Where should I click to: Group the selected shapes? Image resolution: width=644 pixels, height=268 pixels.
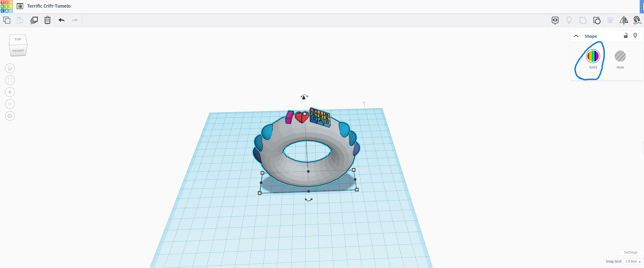(x=597, y=20)
